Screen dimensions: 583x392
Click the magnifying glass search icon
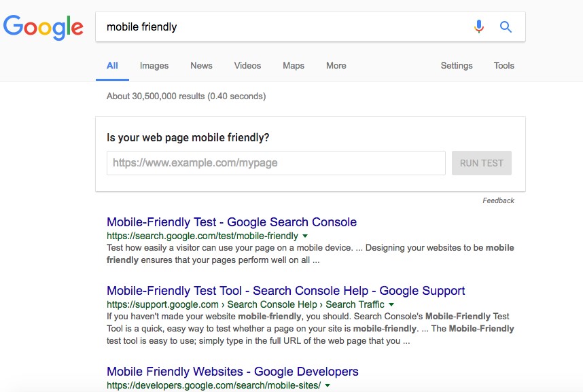[x=506, y=26]
